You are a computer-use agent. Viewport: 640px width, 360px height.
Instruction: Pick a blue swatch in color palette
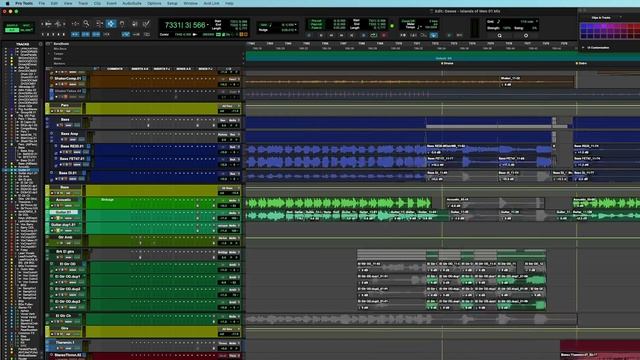(584, 26)
